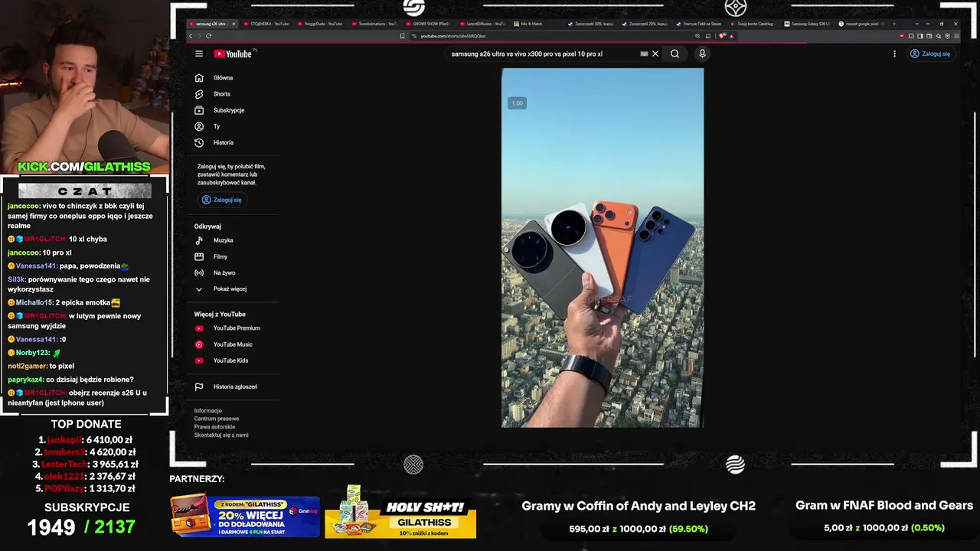The height and width of the screenshot is (551, 980).
Task: Open the on-screen keyboard in search box
Action: 644,54
